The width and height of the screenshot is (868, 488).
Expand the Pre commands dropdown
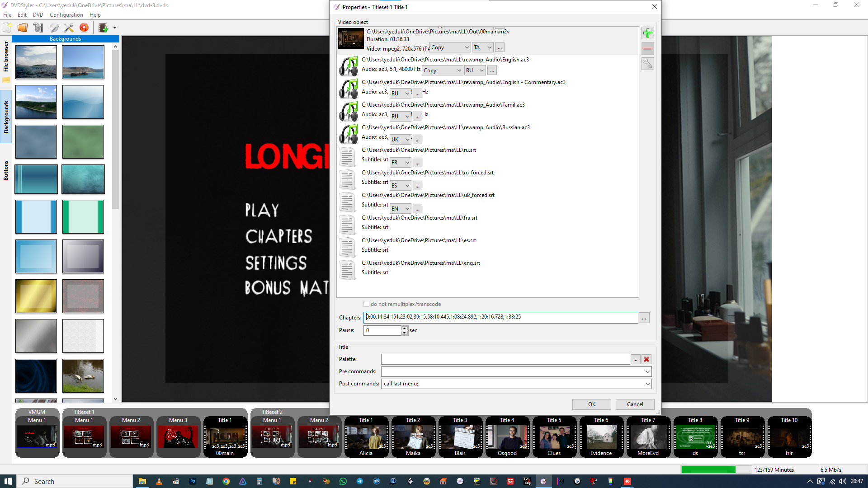647,371
